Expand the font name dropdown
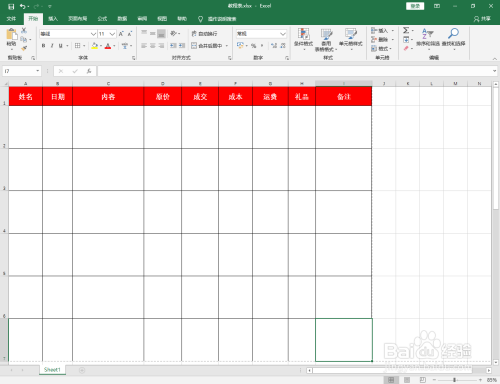Image resolution: width=500 pixels, height=384 pixels. pyautogui.click(x=93, y=34)
